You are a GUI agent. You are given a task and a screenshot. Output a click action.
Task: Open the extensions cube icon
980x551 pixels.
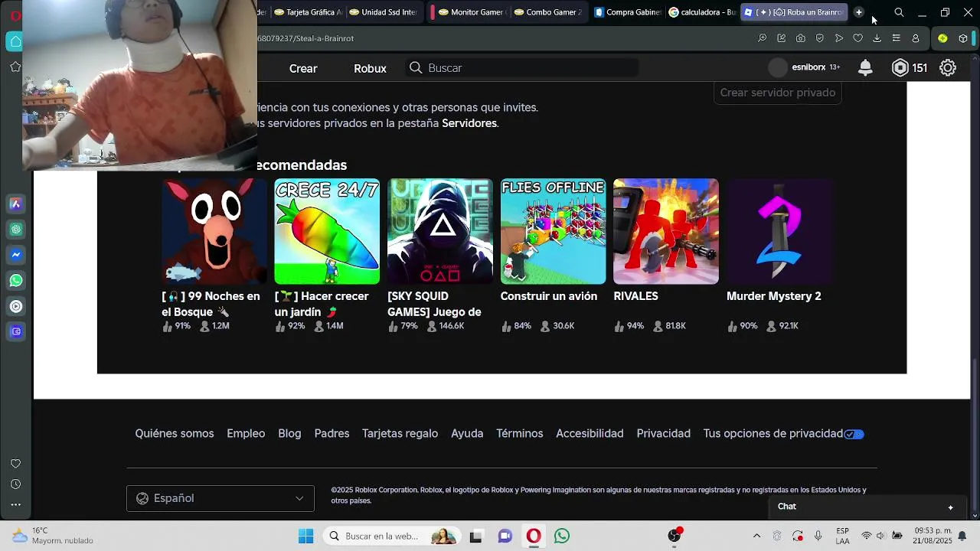point(962,38)
